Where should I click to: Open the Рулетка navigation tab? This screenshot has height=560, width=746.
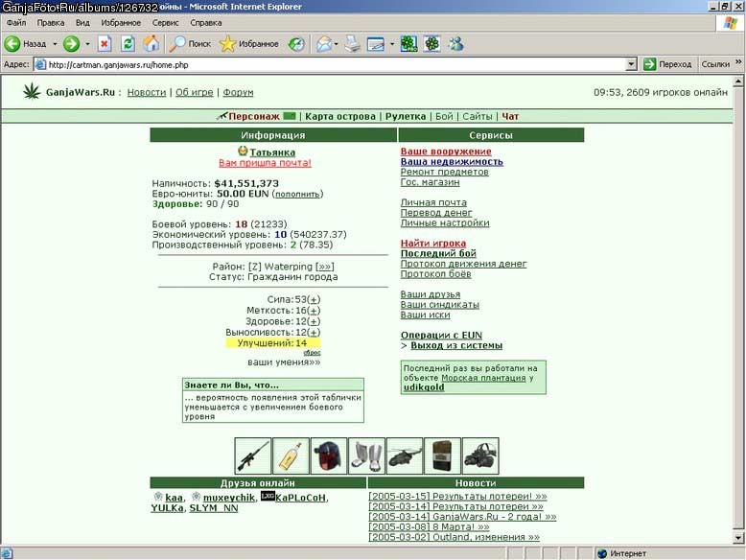coord(406,116)
